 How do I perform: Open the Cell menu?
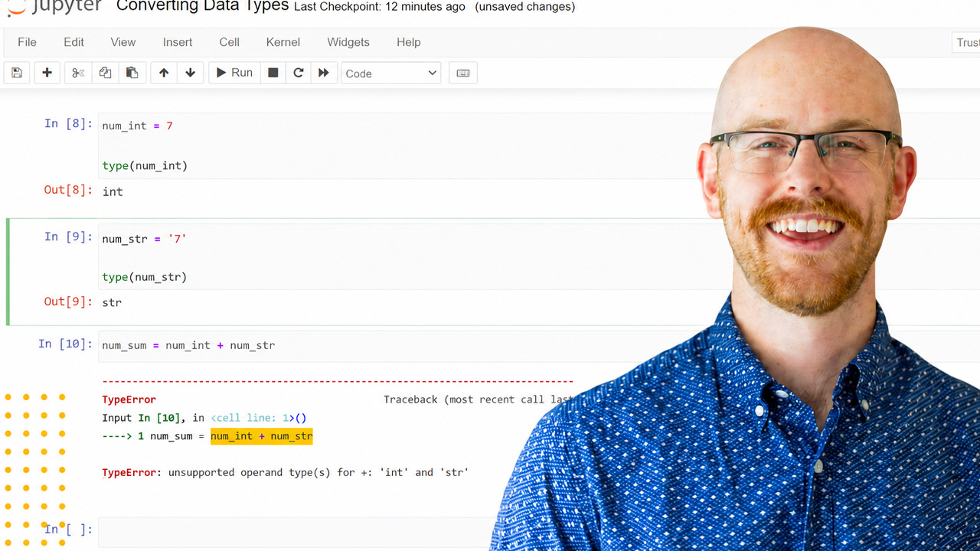pos(230,42)
